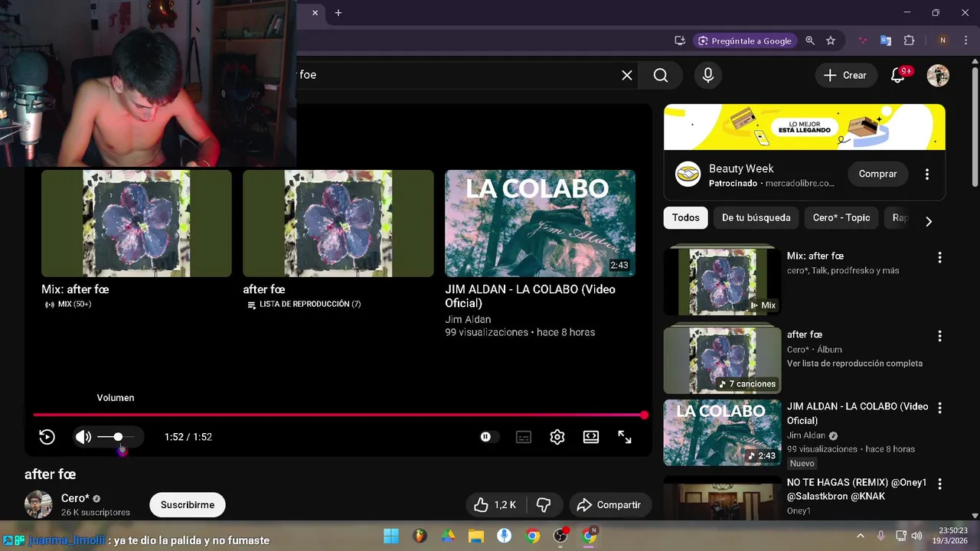
Task: Toggle autoplay switch in player
Action: [488, 437]
